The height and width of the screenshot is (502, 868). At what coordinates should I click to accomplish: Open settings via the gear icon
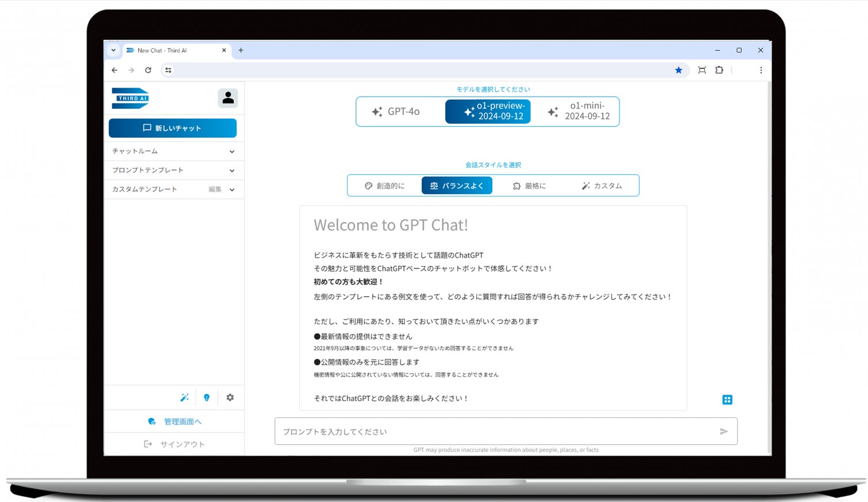click(229, 397)
